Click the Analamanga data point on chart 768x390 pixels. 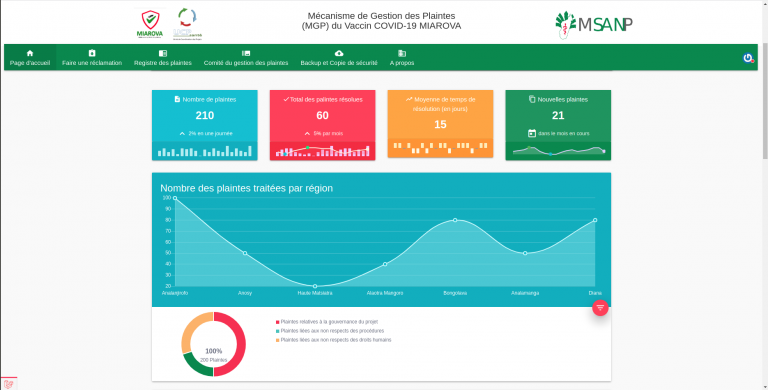(525, 253)
